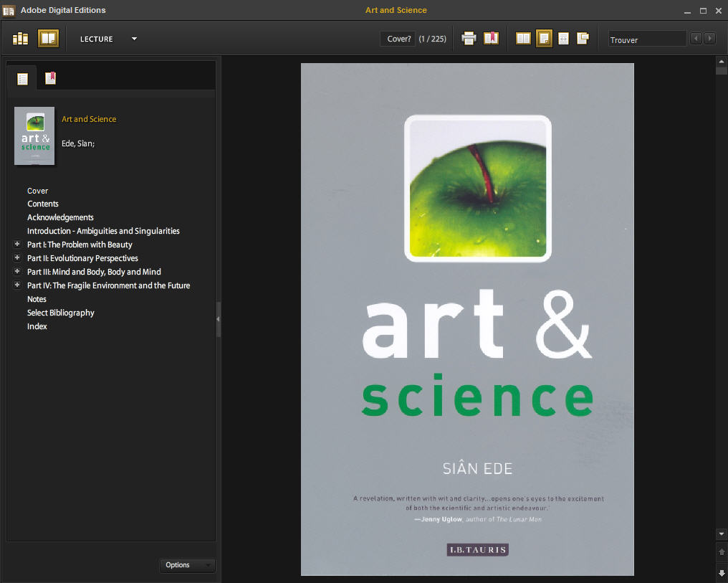This screenshot has height=583, width=728.
Task: Open Part IV: The Fragile Environment text
Action: click(109, 285)
